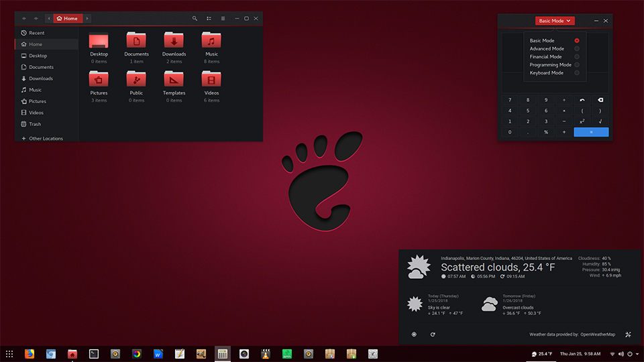Click the Wi-Fi icon in system tray
Viewport: 644px width, 362px height.
pos(612,354)
